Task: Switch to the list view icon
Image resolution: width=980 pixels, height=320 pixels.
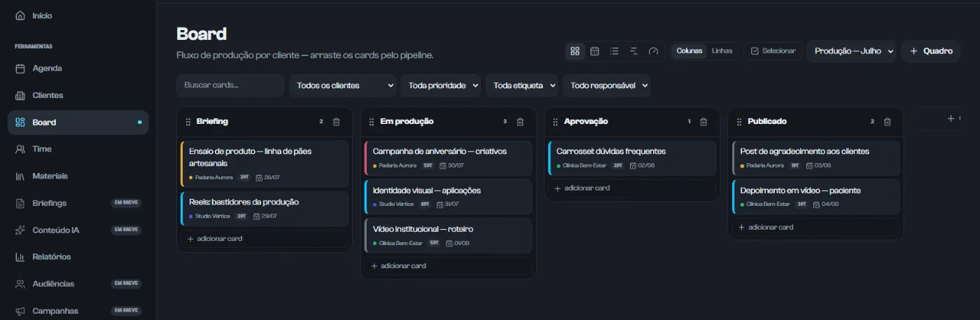Action: (614, 51)
